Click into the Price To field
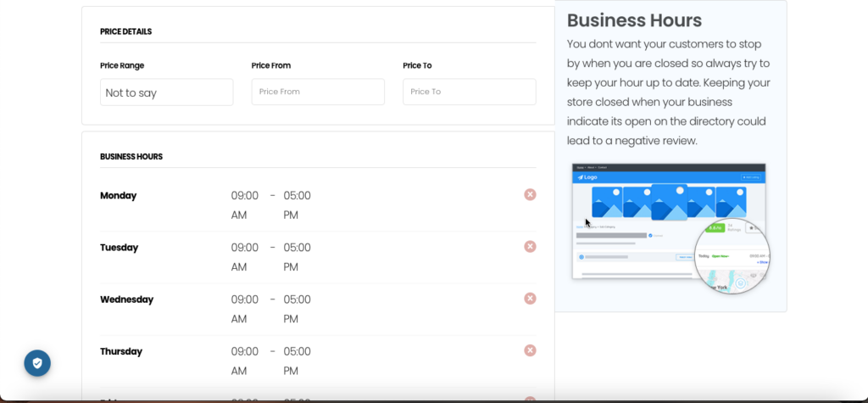Image resolution: width=868 pixels, height=403 pixels. (x=469, y=92)
